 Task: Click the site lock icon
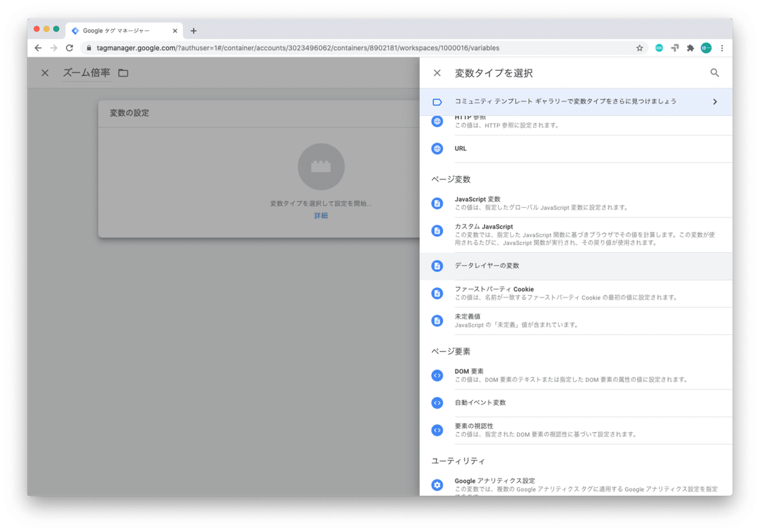click(89, 48)
